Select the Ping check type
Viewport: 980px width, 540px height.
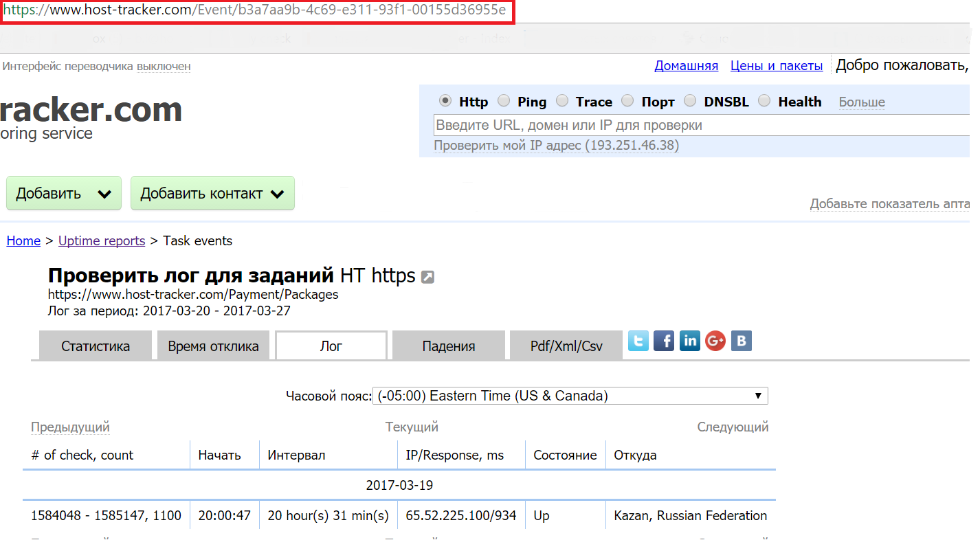(x=502, y=100)
